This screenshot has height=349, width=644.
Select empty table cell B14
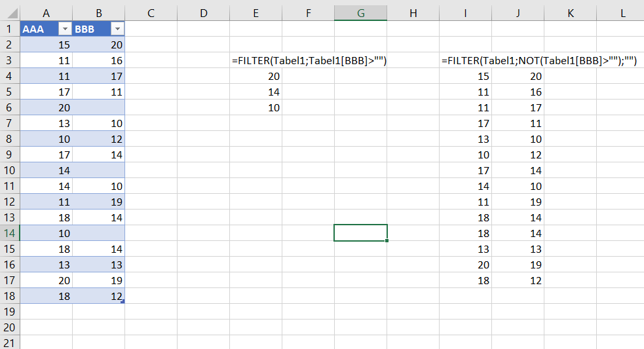click(98, 233)
